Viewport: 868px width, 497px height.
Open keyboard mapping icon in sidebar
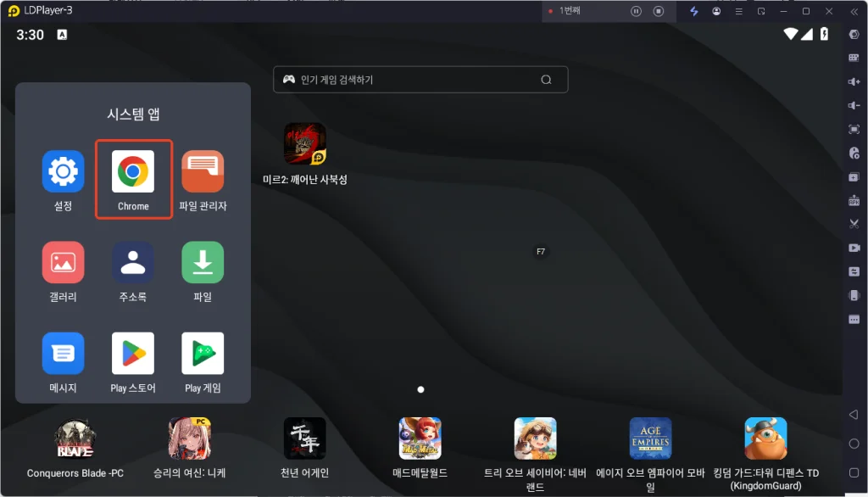pyautogui.click(x=854, y=58)
